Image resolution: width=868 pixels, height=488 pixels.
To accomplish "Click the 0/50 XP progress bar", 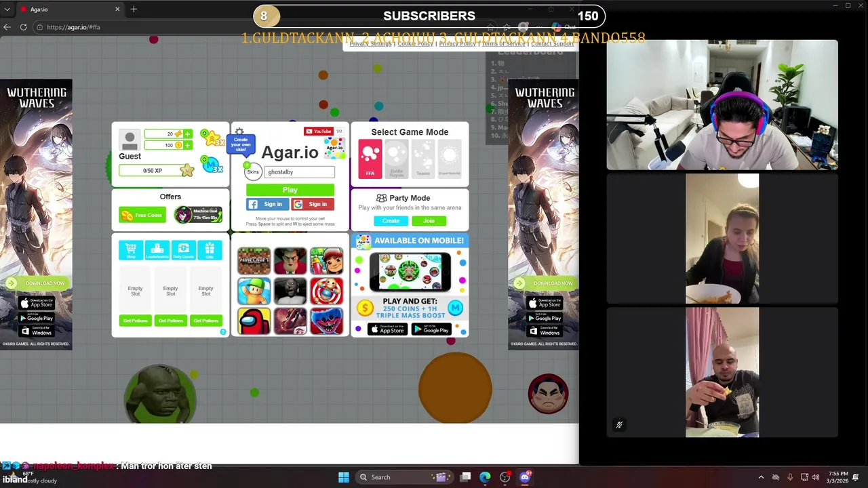I will click(153, 171).
